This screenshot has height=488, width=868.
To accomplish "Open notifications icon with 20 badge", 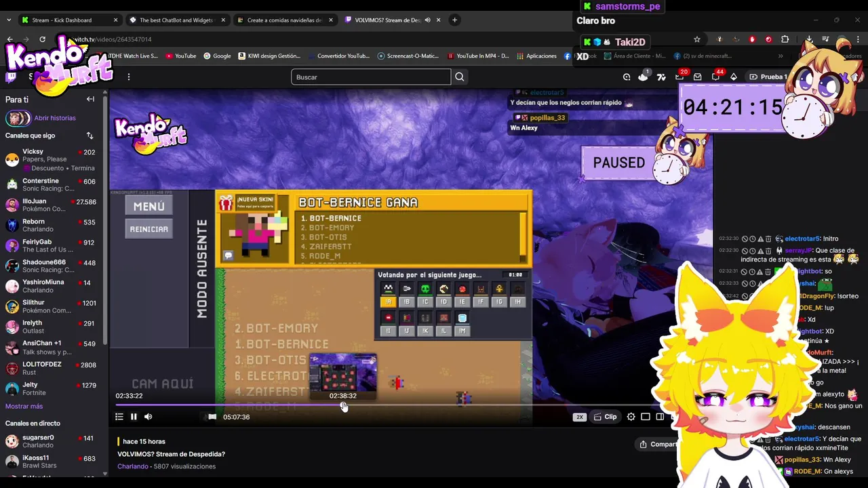I will point(679,77).
